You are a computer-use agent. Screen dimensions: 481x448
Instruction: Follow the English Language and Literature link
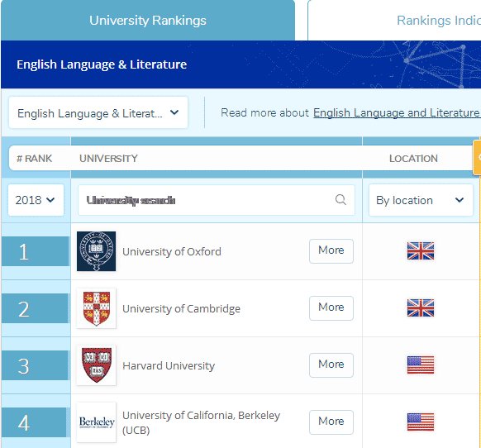pyautogui.click(x=397, y=113)
